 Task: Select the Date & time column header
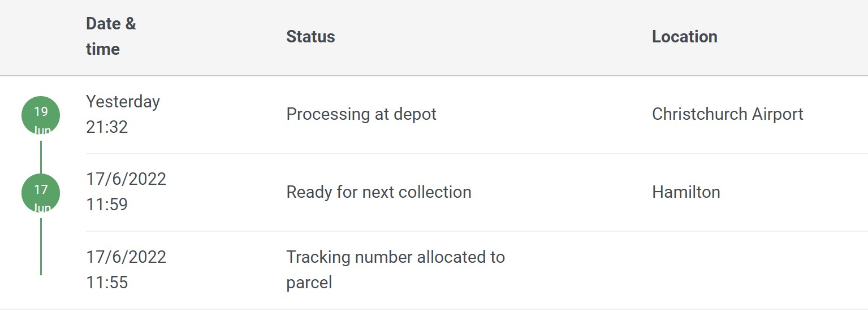111,36
